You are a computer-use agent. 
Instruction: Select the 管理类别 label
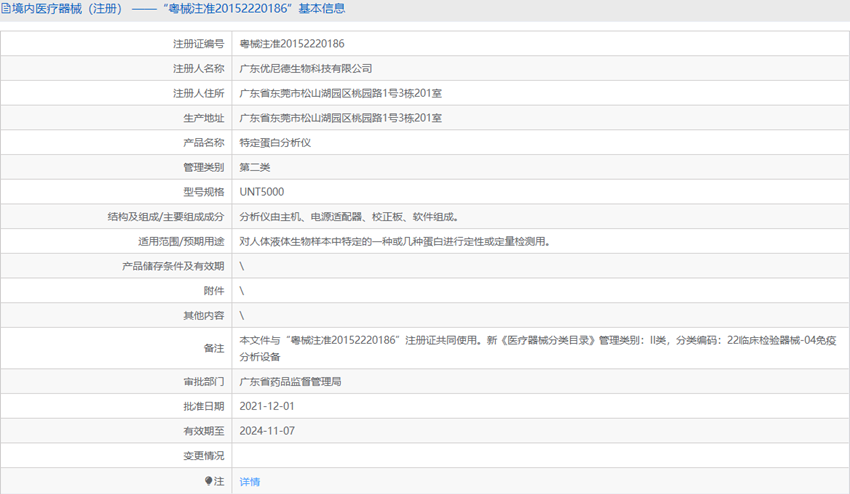[203, 167]
